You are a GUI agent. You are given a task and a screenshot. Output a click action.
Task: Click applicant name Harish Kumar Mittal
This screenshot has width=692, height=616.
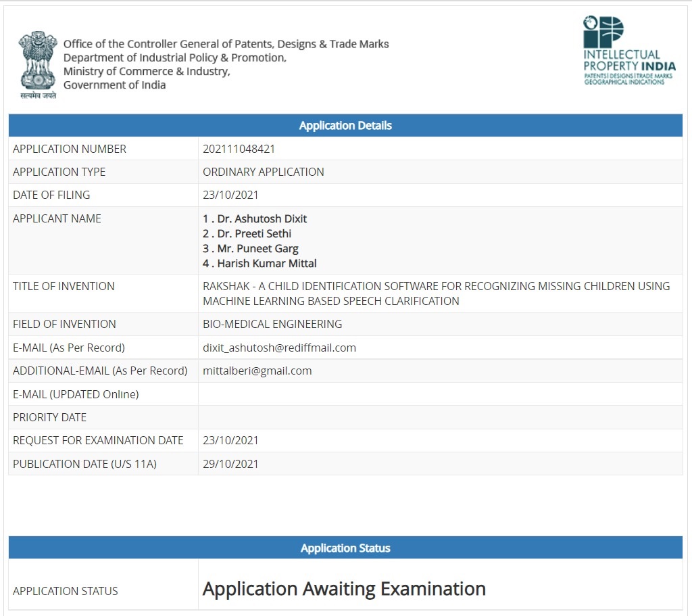tap(259, 263)
